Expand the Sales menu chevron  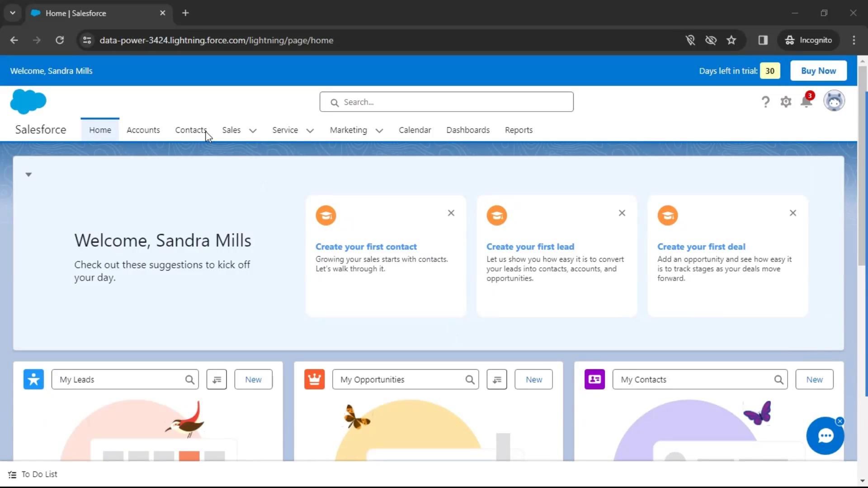tap(253, 131)
